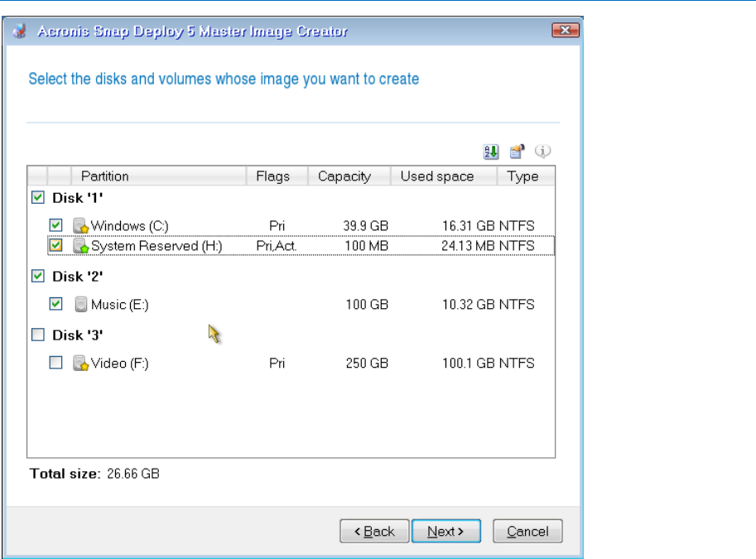Check the Disk '3' checkbox
Image resolution: width=756 pixels, height=559 pixels.
click(37, 335)
